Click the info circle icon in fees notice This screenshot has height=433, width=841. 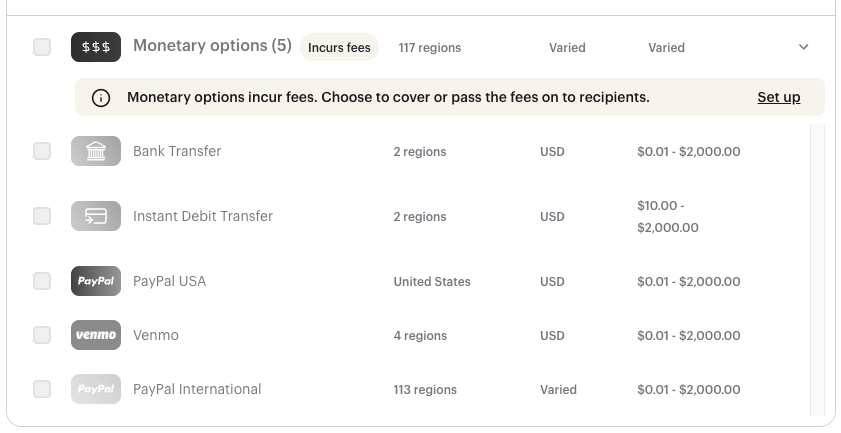pos(101,98)
